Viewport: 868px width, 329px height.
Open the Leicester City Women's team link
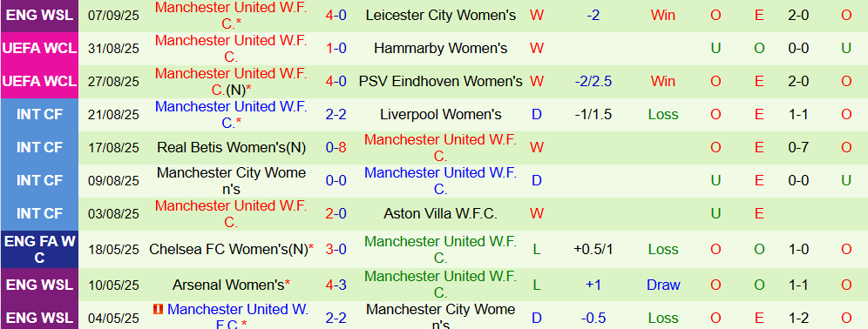(x=441, y=15)
